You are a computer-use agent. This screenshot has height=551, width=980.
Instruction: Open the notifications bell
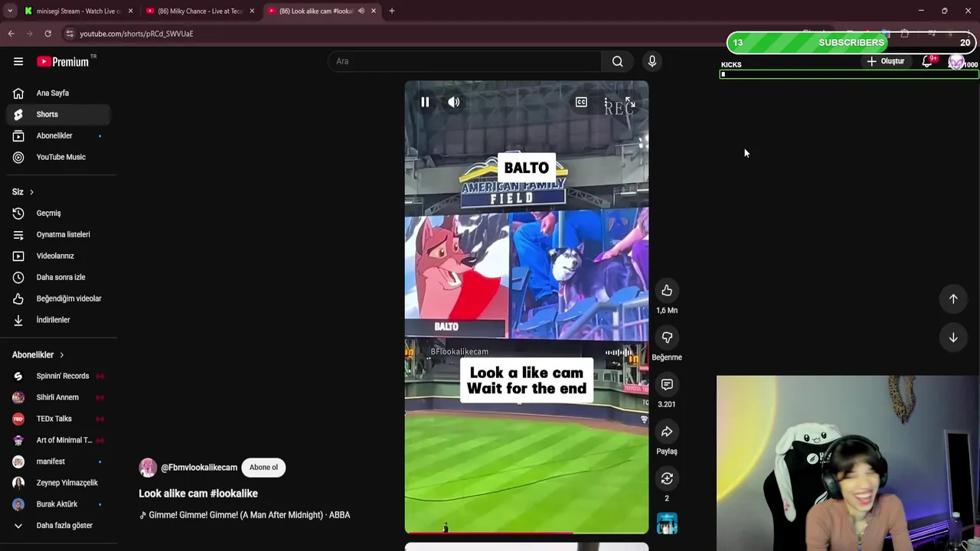coord(927,61)
